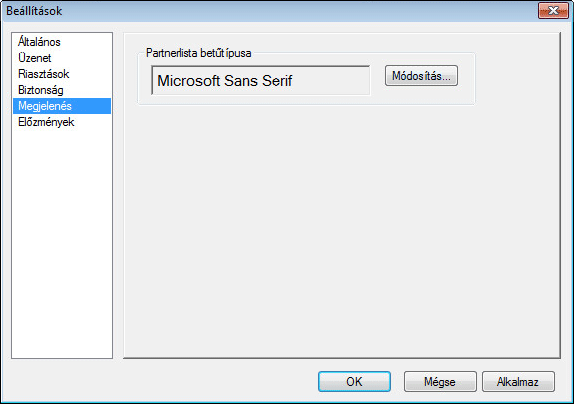Click the Microsoft Sans Serif font field
574x404 pixels.
point(261,81)
